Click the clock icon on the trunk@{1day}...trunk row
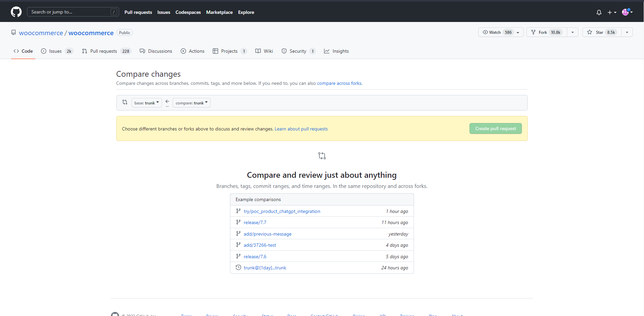The height and width of the screenshot is (316, 644). [238, 267]
